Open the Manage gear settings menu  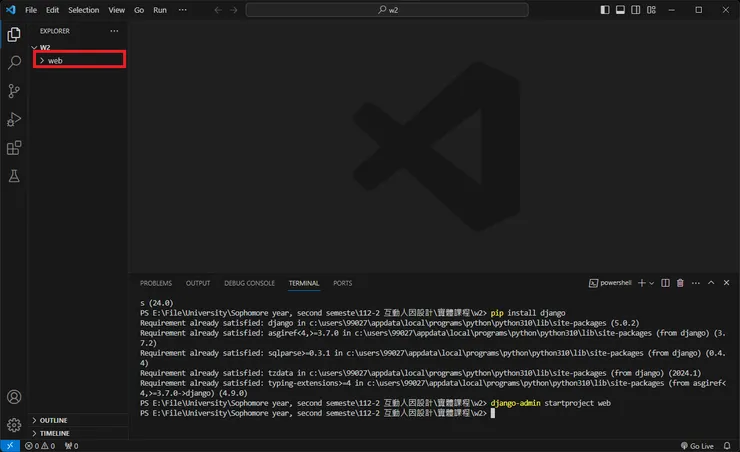[14, 425]
